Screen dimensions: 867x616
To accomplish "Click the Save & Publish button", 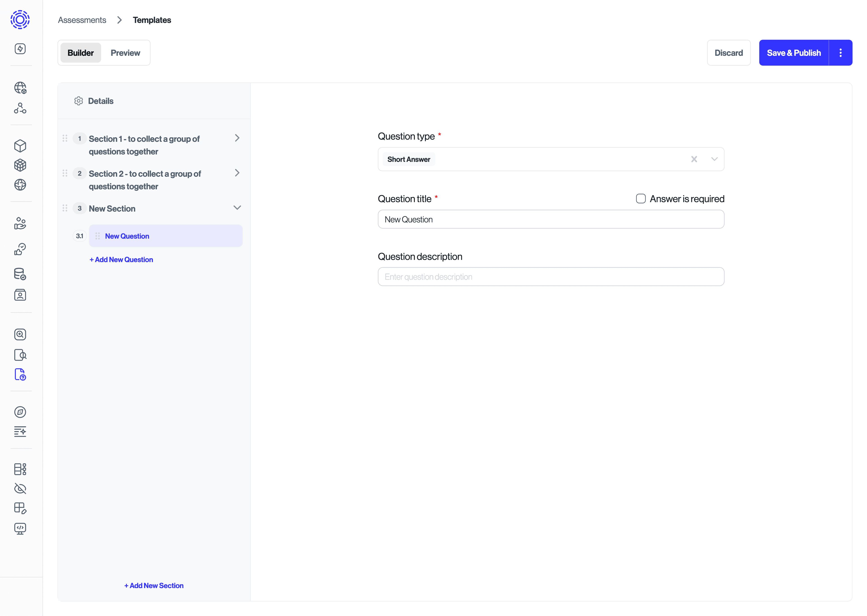I will coord(794,52).
